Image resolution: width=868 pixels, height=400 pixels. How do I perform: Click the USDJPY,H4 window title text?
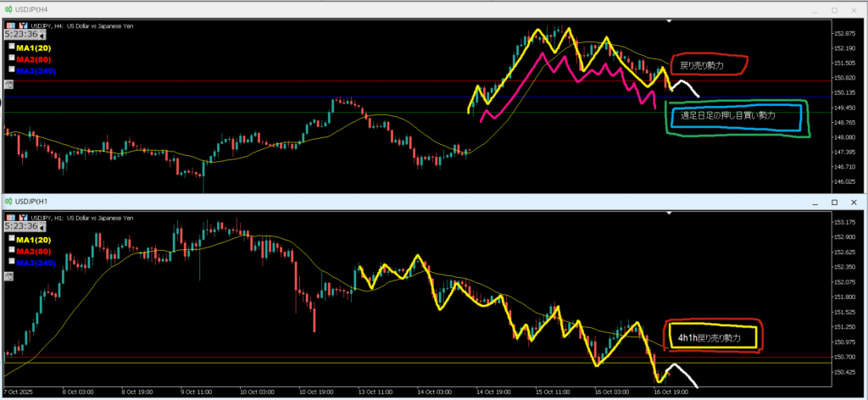[31, 9]
